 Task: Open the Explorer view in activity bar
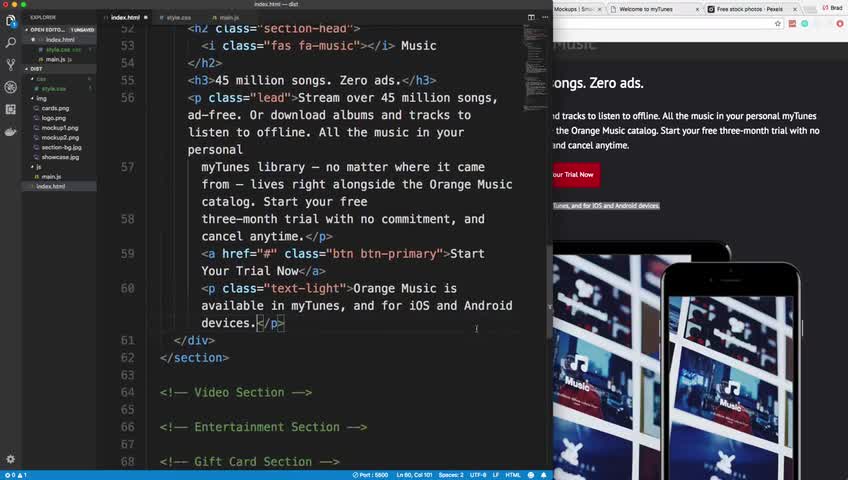pos(10,21)
